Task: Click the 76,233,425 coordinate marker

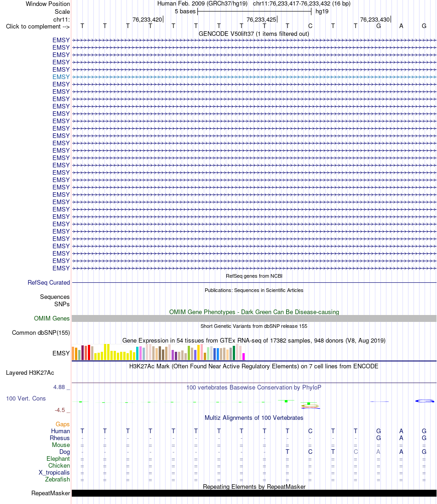Action: [261, 20]
